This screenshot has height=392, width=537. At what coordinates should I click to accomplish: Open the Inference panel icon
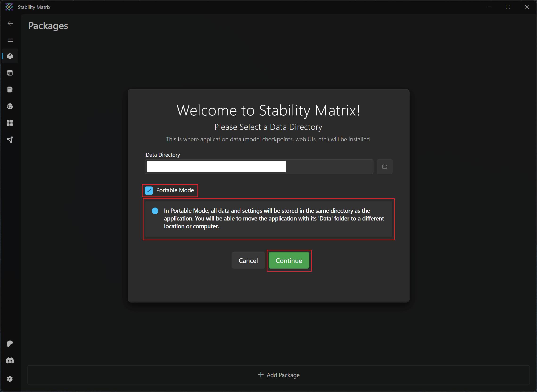10,73
